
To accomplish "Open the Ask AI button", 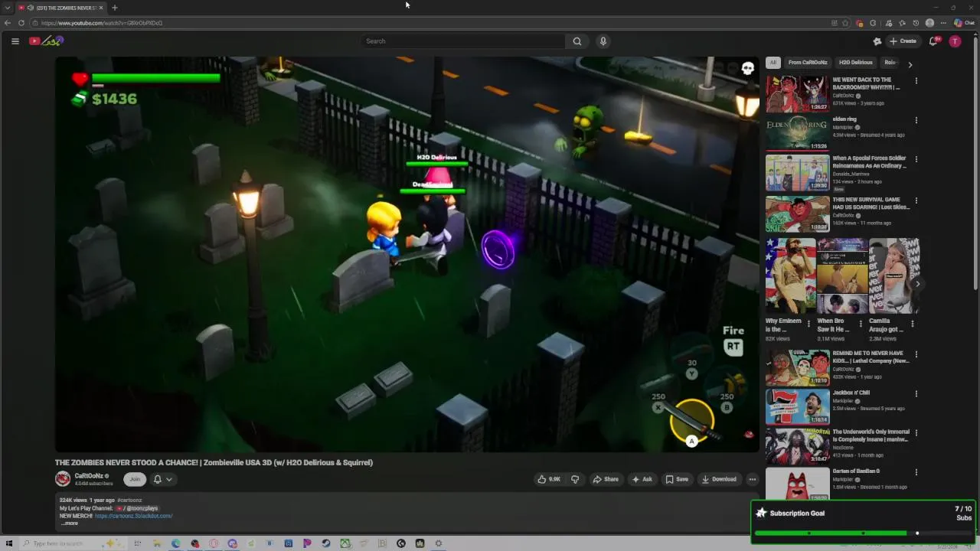I will 642,479.
